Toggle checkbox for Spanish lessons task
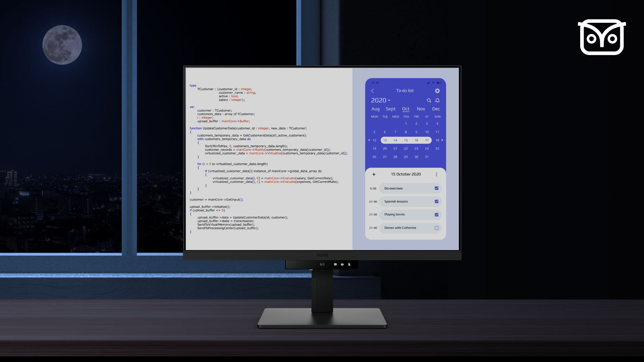 437,201
